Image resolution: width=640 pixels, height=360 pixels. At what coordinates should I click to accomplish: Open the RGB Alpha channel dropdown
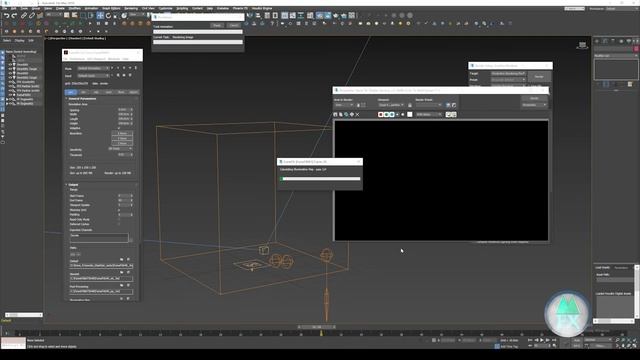(429, 115)
